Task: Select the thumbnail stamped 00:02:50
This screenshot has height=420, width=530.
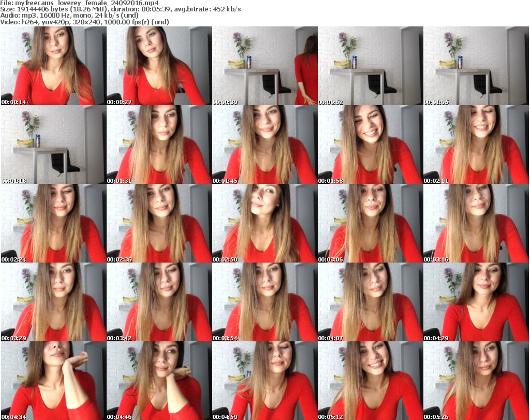Action: 264,223
